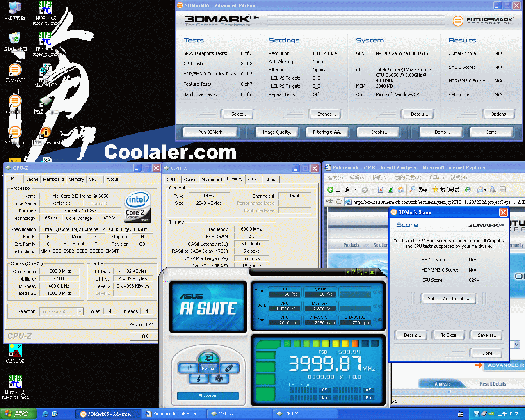Click the Filtering & AA... button

tap(328, 132)
